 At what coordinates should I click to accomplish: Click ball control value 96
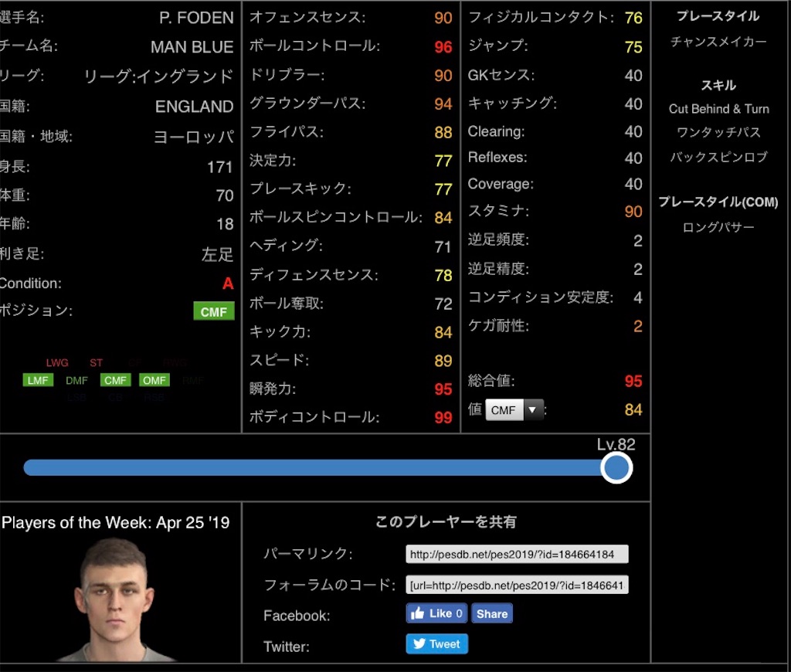[443, 47]
